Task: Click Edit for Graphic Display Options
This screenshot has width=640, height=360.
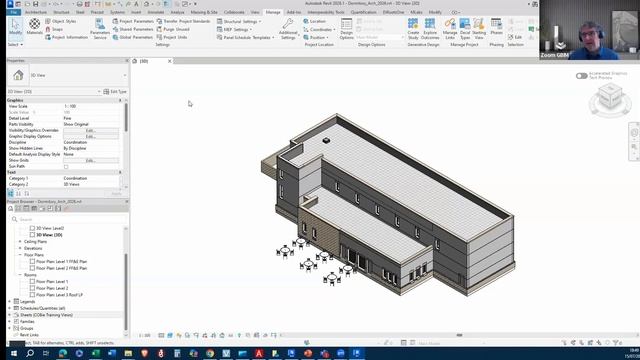Action: click(91, 136)
